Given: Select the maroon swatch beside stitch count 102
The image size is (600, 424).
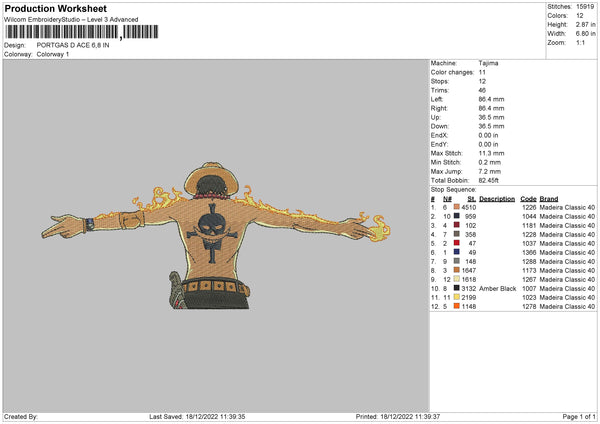Looking at the screenshot, I should 457,225.
